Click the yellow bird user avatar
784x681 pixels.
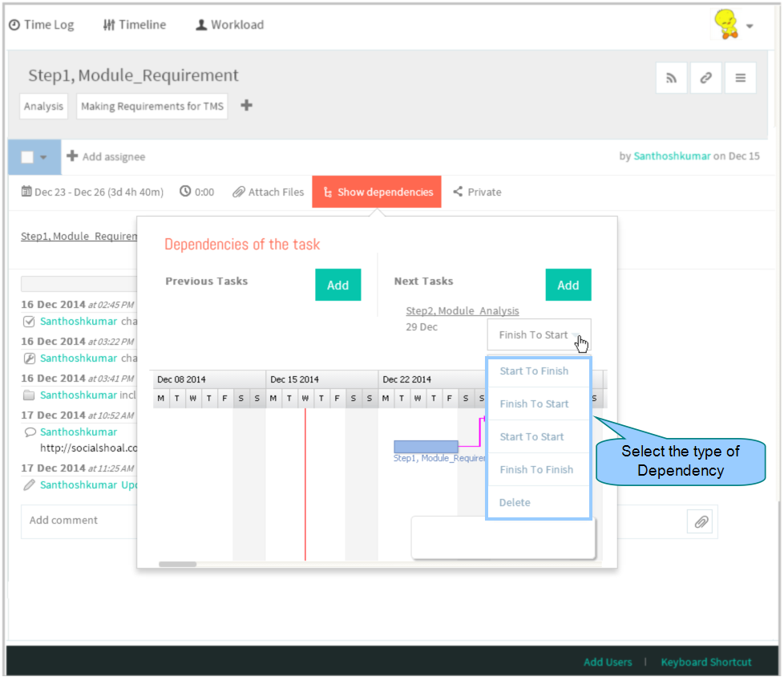726,24
